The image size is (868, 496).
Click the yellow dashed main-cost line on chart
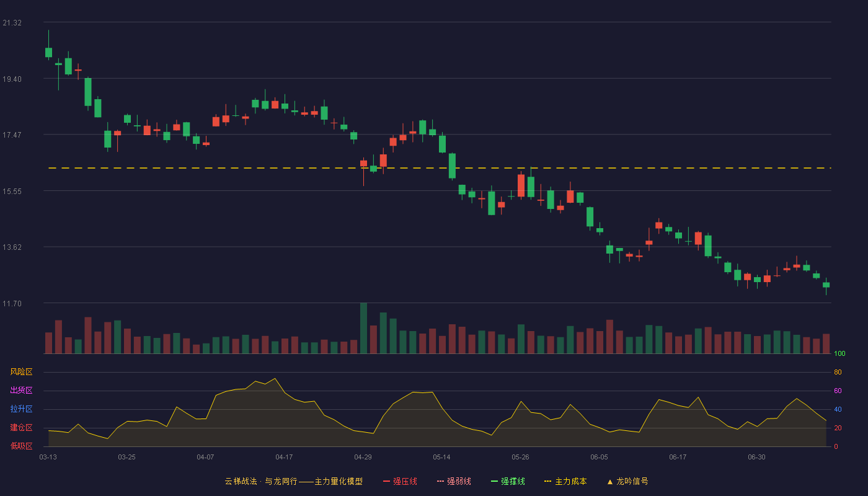440,168
